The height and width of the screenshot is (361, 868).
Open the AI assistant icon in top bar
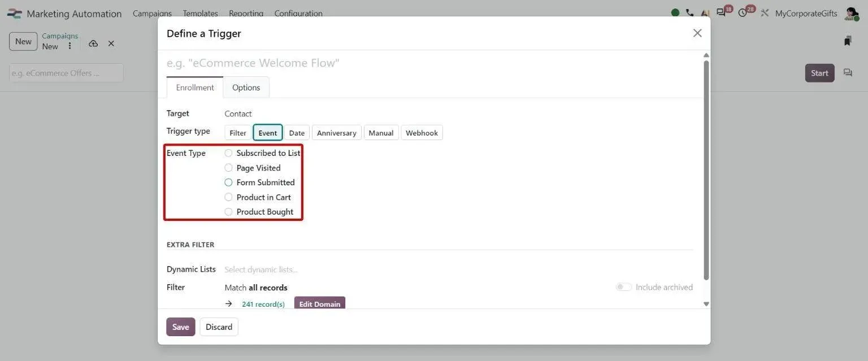tap(705, 13)
